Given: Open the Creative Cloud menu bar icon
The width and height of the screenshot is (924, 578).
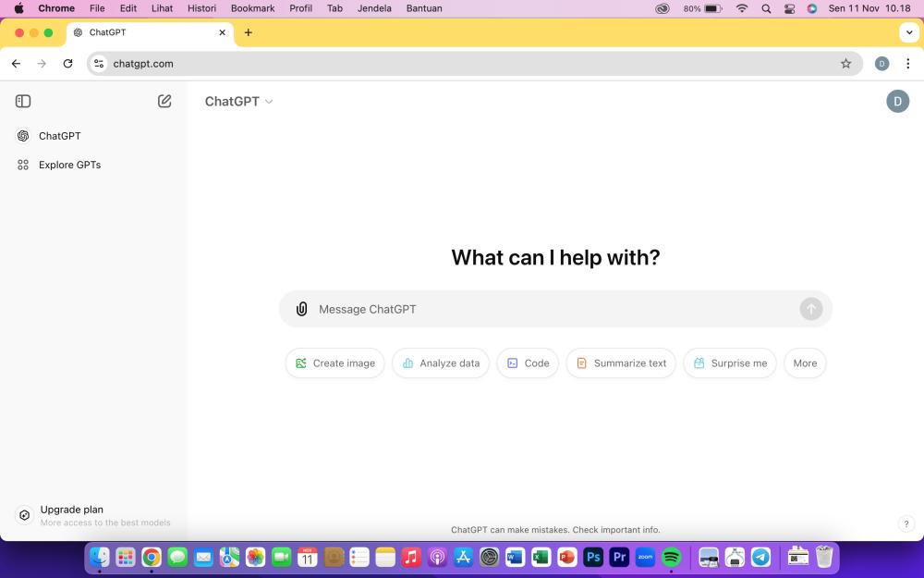Looking at the screenshot, I should point(663,8).
